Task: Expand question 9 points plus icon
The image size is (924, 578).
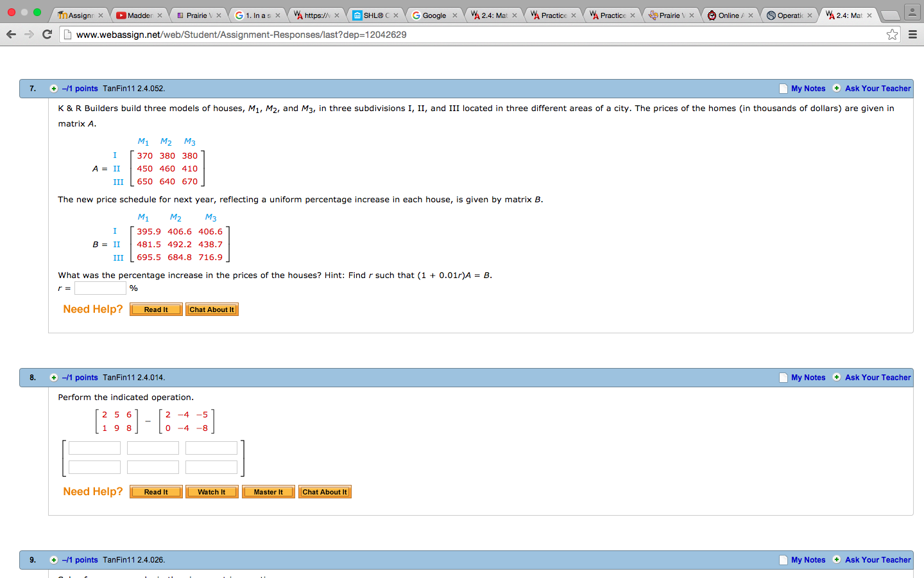Action: pos(54,560)
